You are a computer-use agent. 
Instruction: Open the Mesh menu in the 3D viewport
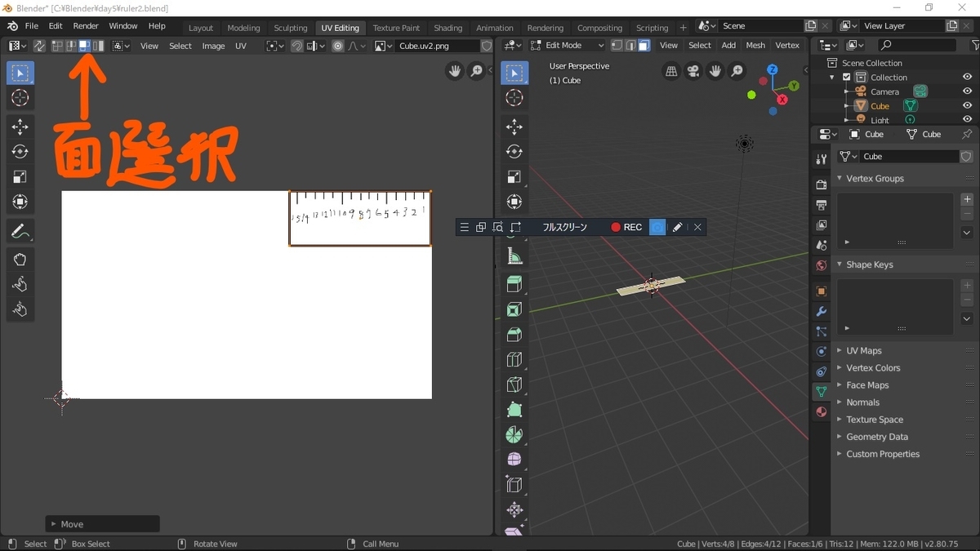click(755, 46)
